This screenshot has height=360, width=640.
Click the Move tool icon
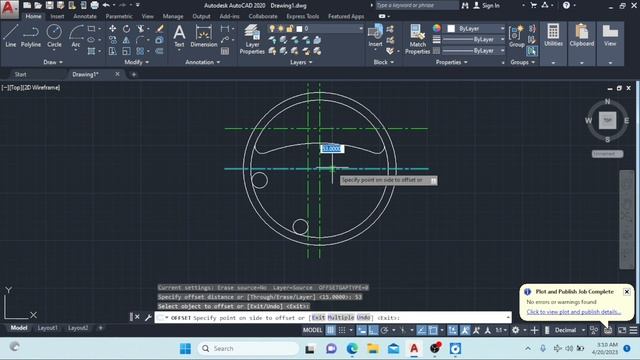pyautogui.click(x=112, y=29)
